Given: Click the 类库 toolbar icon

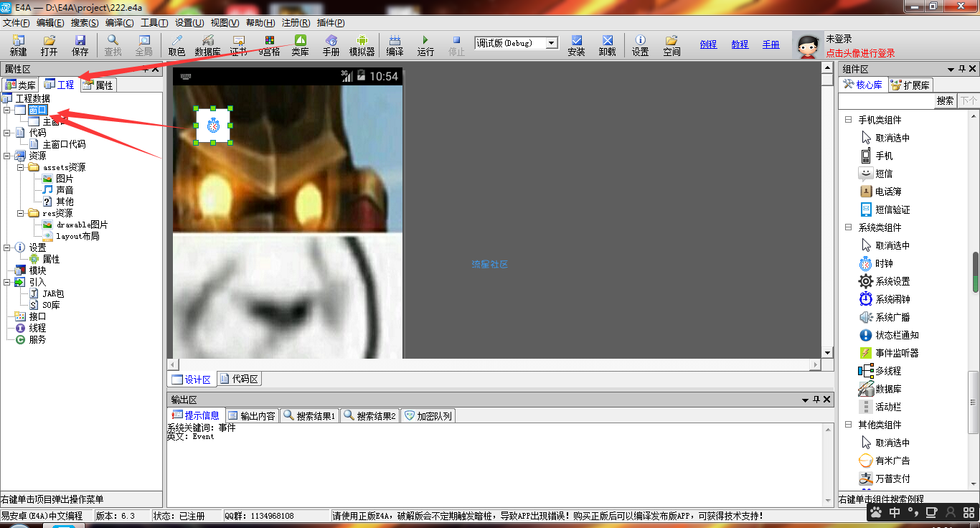Looking at the screenshot, I should (300, 45).
